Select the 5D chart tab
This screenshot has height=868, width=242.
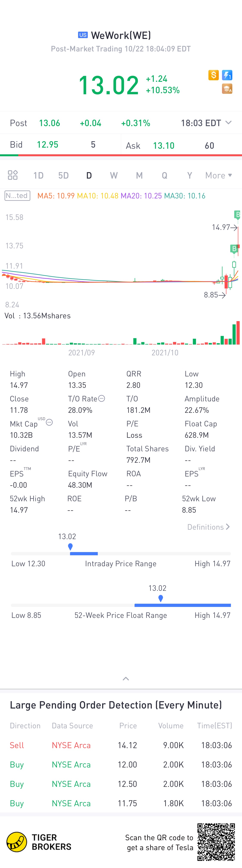(x=64, y=175)
